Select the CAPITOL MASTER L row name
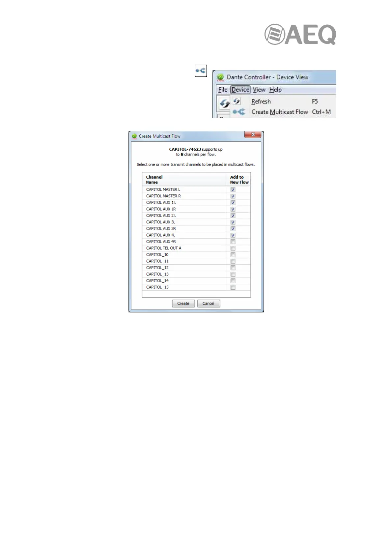 [163, 190]
